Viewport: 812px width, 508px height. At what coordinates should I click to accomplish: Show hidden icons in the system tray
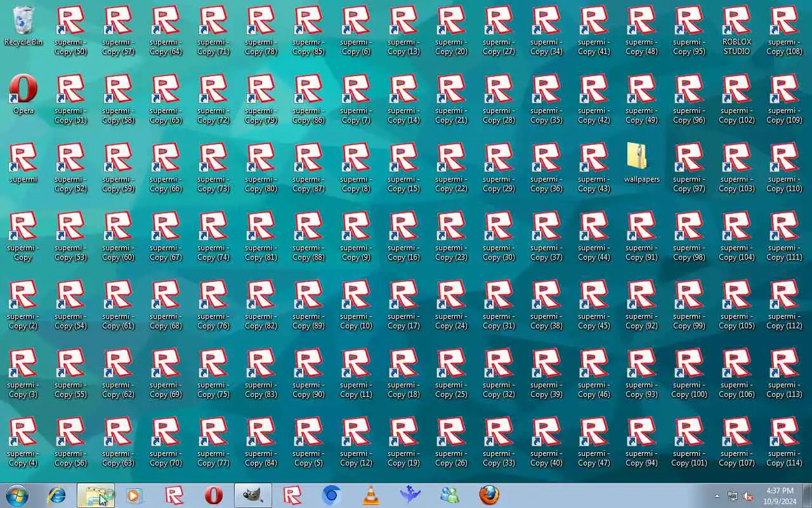[x=717, y=496]
